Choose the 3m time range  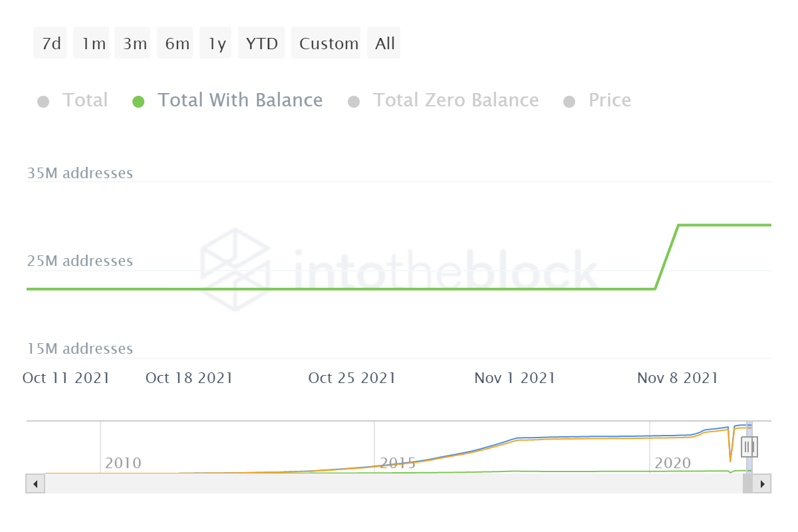click(134, 43)
